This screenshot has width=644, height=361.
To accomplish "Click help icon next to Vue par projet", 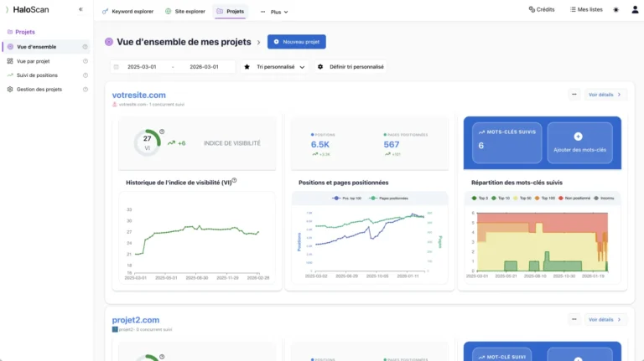I will (85, 61).
